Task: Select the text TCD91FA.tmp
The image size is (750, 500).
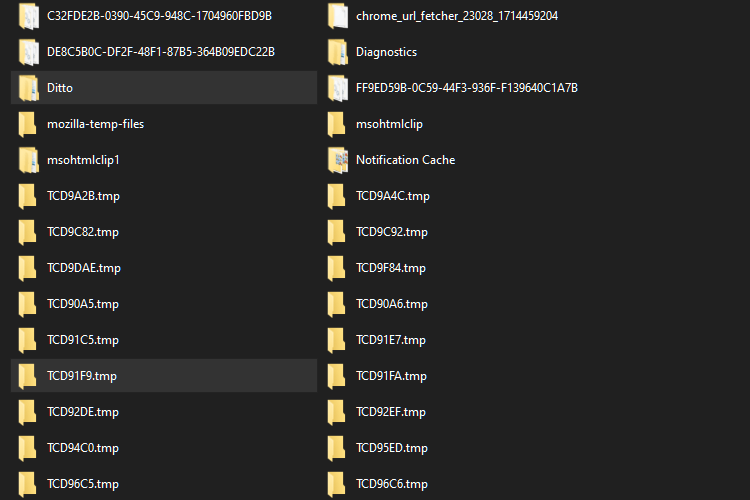Action: tap(391, 376)
